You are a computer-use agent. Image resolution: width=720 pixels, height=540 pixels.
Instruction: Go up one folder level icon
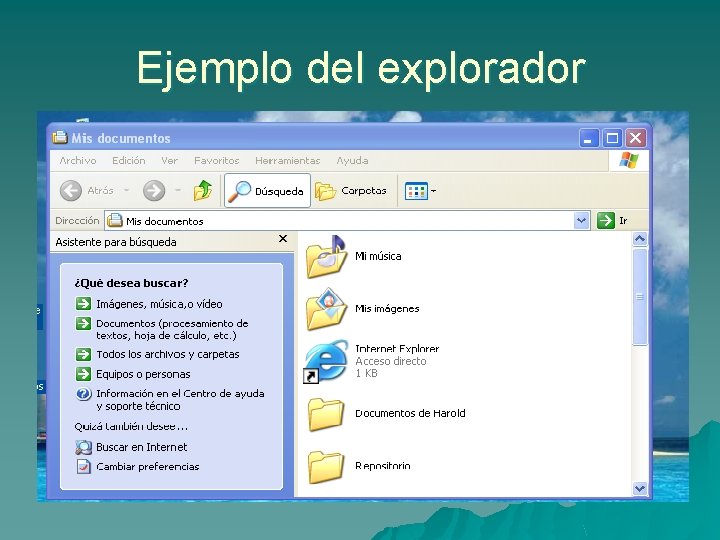(x=202, y=190)
